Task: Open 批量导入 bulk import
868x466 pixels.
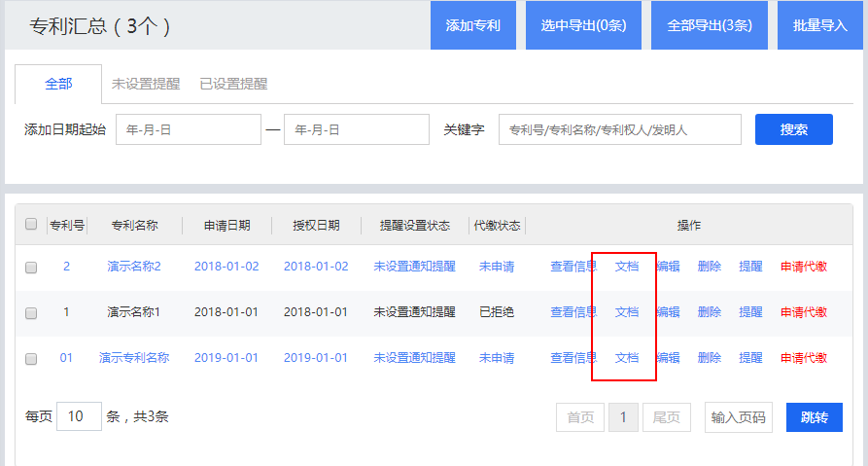Action: click(x=819, y=25)
